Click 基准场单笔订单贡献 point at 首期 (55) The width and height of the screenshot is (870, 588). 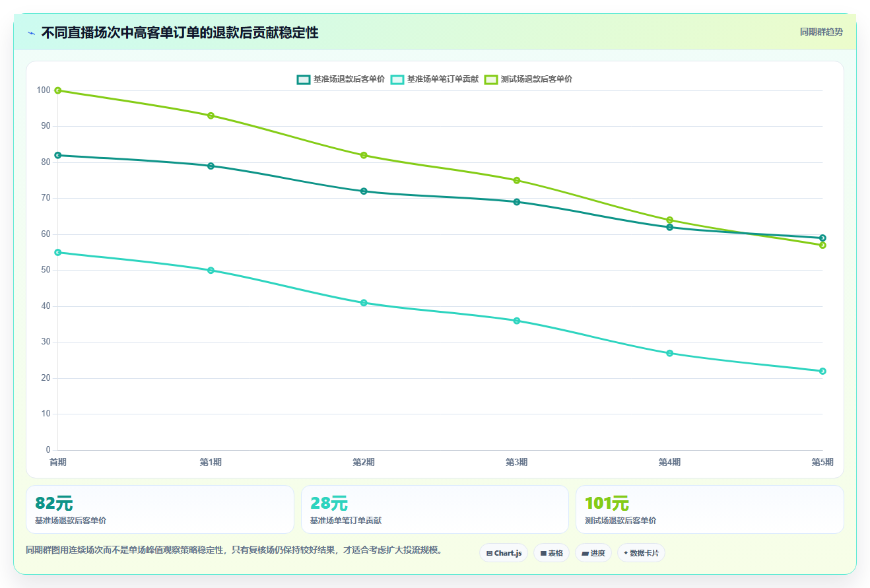pyautogui.click(x=58, y=252)
